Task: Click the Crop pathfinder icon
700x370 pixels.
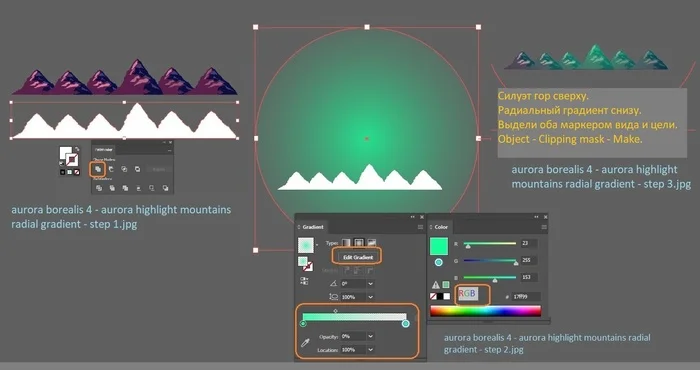Action: point(138,188)
